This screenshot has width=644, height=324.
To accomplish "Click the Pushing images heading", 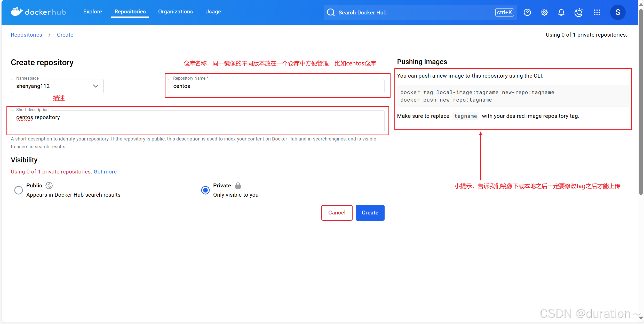I will (422, 62).
